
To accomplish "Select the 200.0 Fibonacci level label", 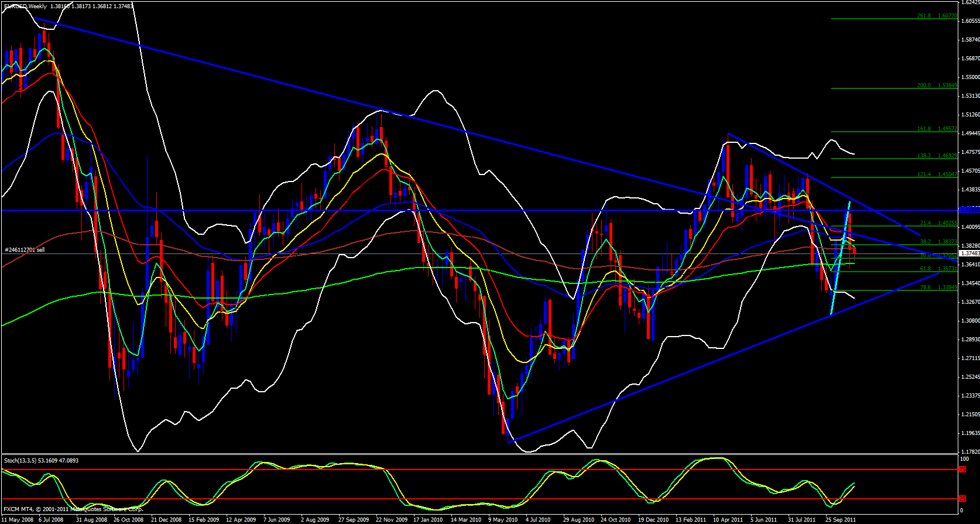I will (x=924, y=85).
